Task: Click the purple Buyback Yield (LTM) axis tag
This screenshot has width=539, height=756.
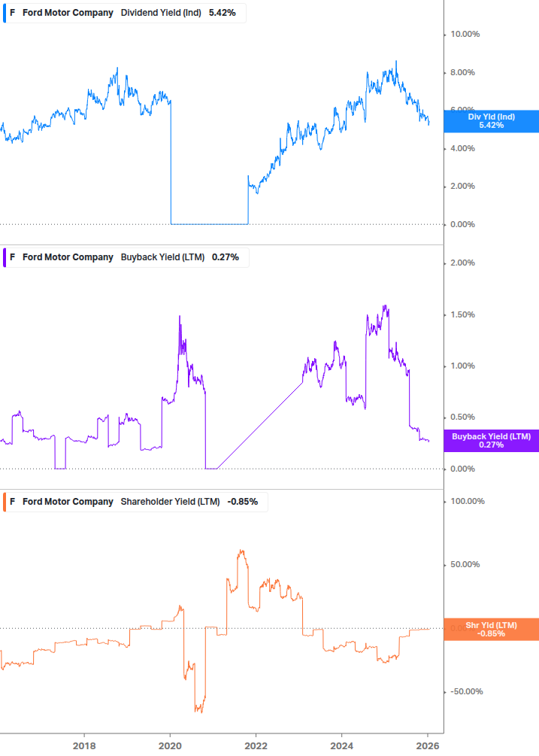Action: [x=491, y=441]
